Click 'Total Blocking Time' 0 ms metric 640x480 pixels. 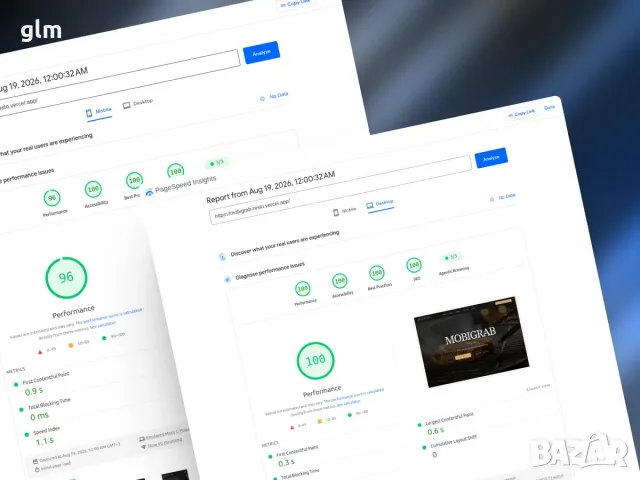tap(46, 409)
